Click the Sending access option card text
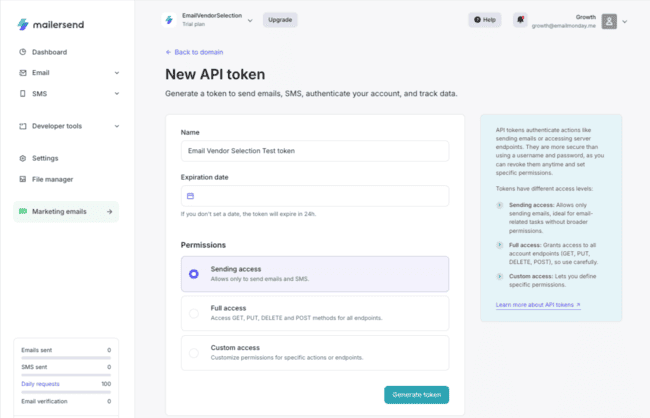 coord(260,274)
